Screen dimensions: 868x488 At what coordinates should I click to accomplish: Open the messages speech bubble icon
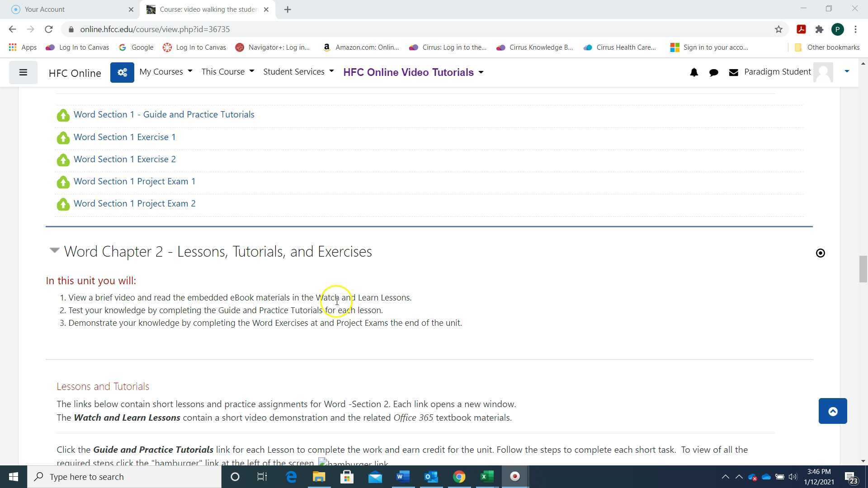click(x=714, y=72)
